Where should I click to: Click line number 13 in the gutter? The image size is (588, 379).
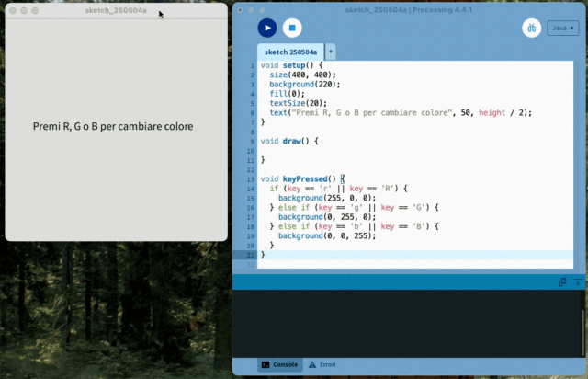point(250,178)
